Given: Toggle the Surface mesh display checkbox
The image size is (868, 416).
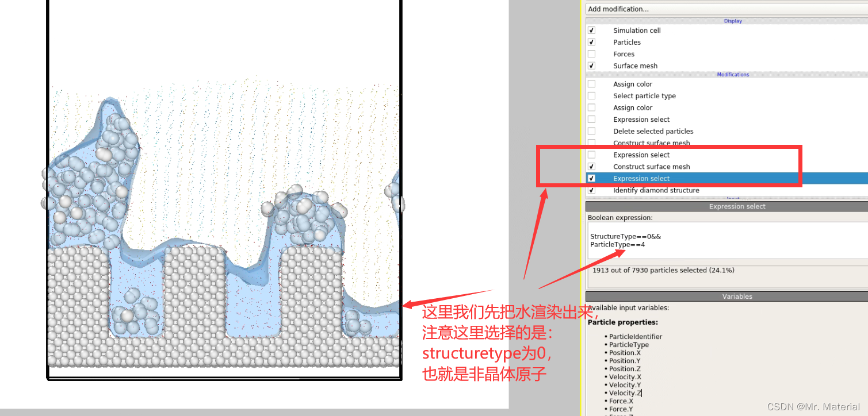Looking at the screenshot, I should (x=591, y=66).
